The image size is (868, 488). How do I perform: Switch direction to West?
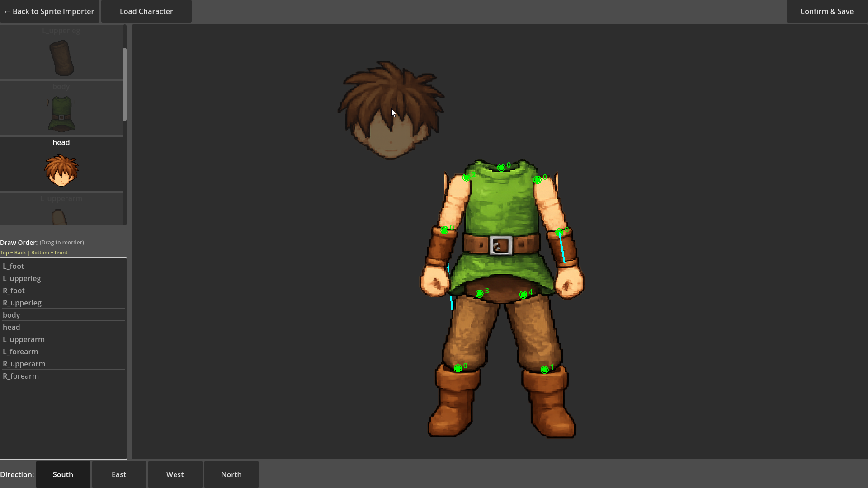click(x=175, y=474)
